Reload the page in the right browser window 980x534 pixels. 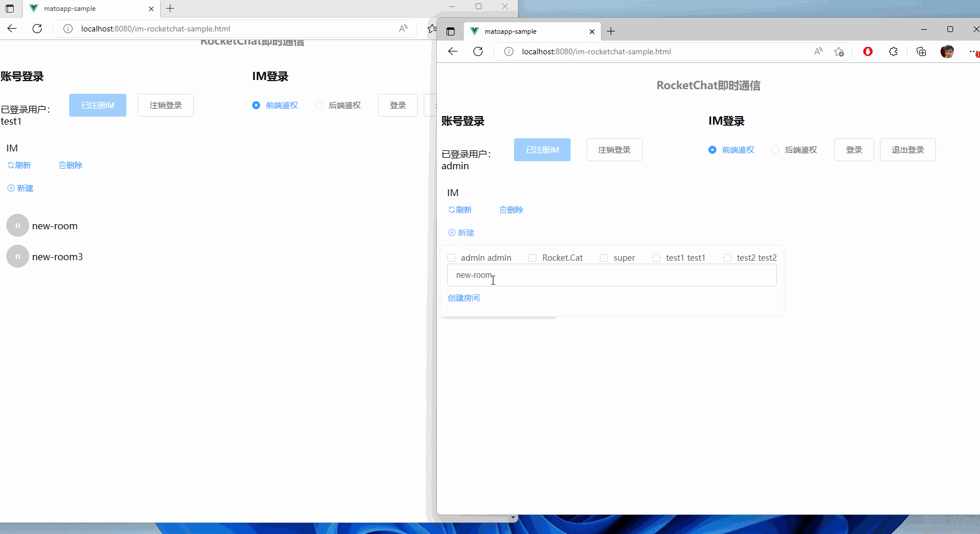pyautogui.click(x=478, y=51)
